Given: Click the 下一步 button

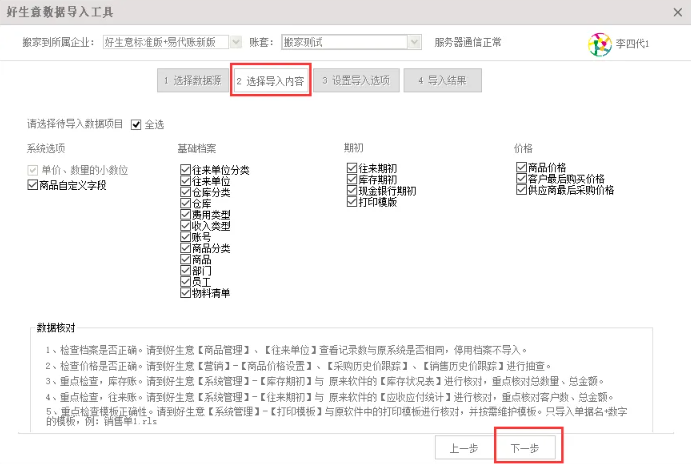Looking at the screenshot, I should (525, 449).
